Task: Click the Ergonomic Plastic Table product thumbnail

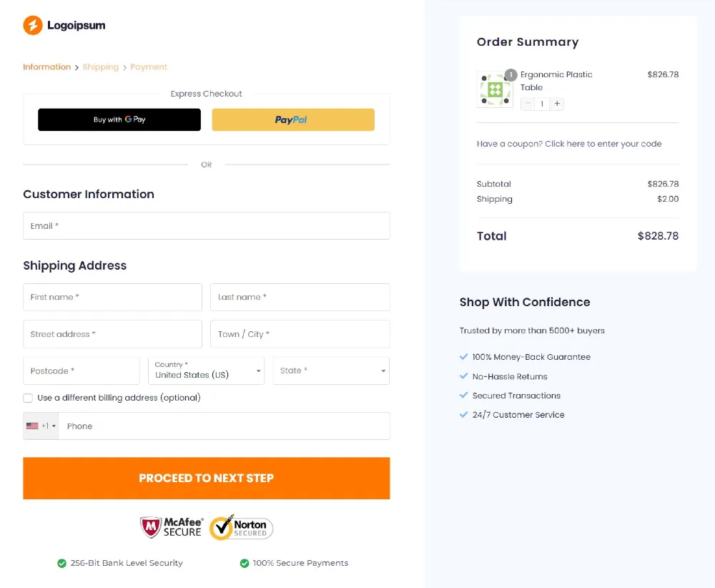Action: pyautogui.click(x=495, y=89)
